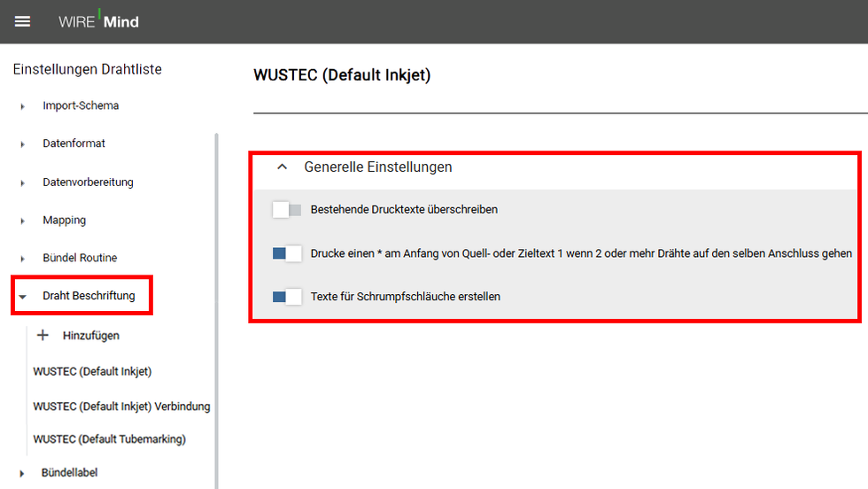Viewport: 868px width, 489px height.
Task: Expand the Bündel Routine arrow
Action: pos(22,258)
